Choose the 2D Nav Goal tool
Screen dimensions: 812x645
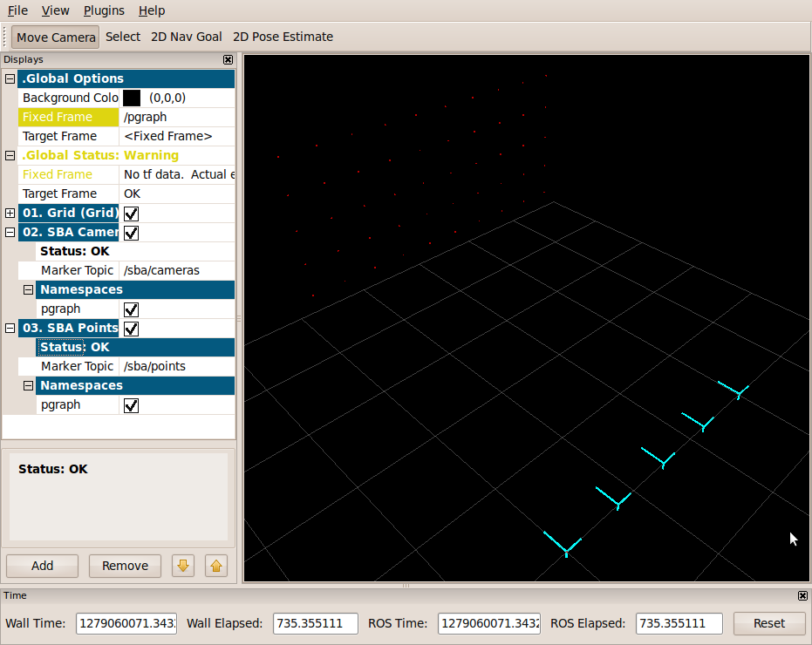tap(187, 37)
